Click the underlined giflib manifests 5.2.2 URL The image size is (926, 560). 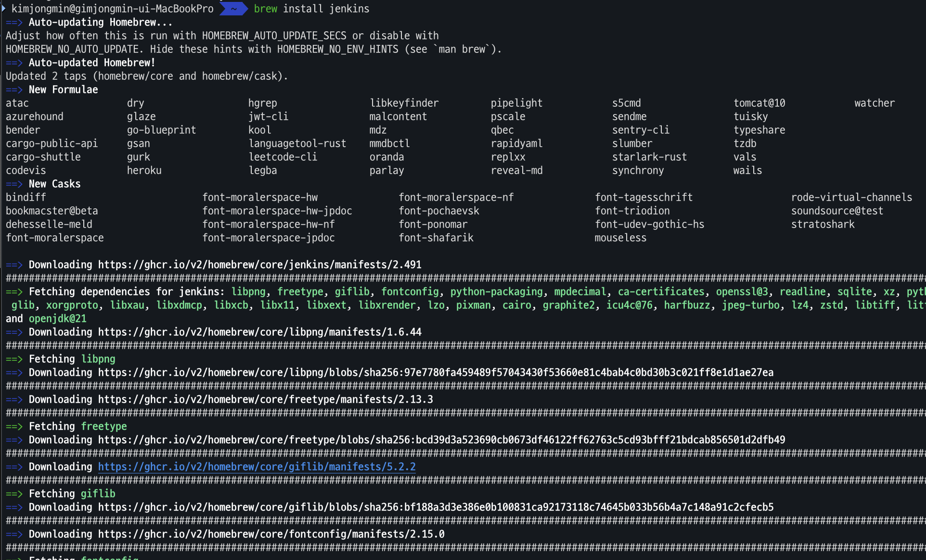tap(257, 467)
